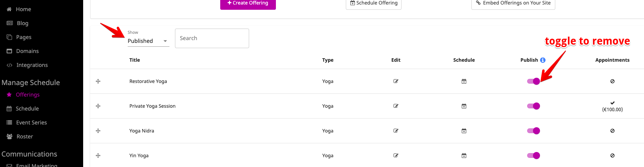The height and width of the screenshot is (167, 644).
Task: Open Roster from the sidebar
Action: click(x=24, y=136)
